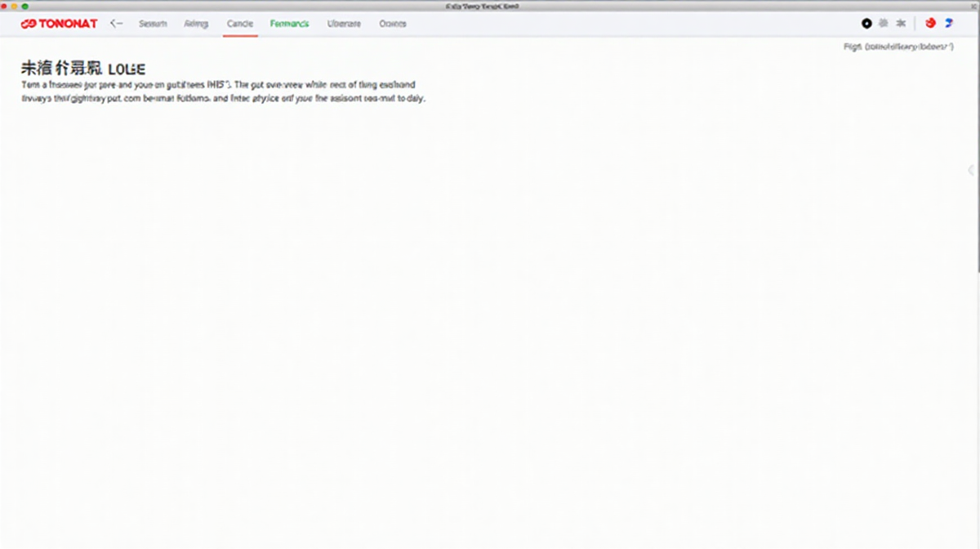980x549 pixels.
Task: Click the red TONONAT logo
Action: (59, 24)
